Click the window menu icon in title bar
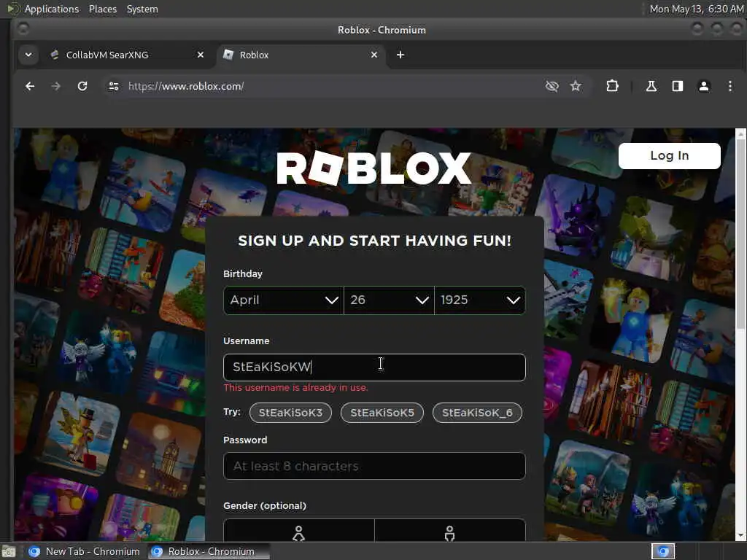This screenshot has width=747, height=560. [23, 29]
